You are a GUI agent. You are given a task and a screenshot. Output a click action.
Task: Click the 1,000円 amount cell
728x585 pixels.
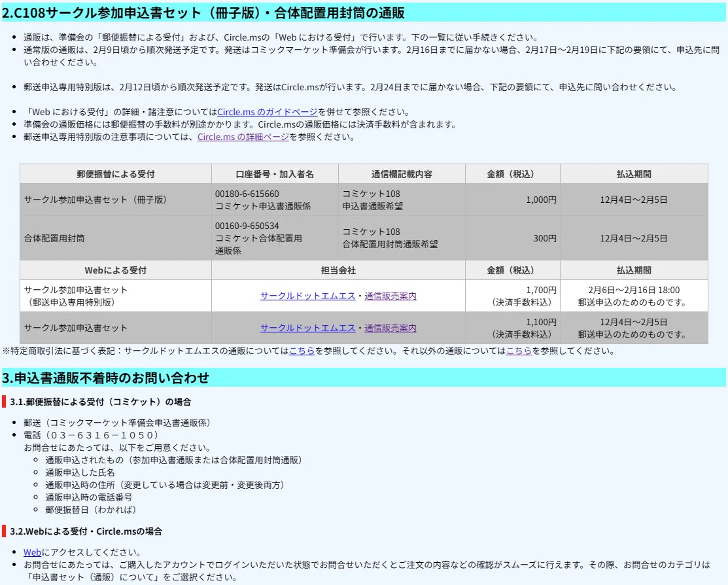pos(513,200)
